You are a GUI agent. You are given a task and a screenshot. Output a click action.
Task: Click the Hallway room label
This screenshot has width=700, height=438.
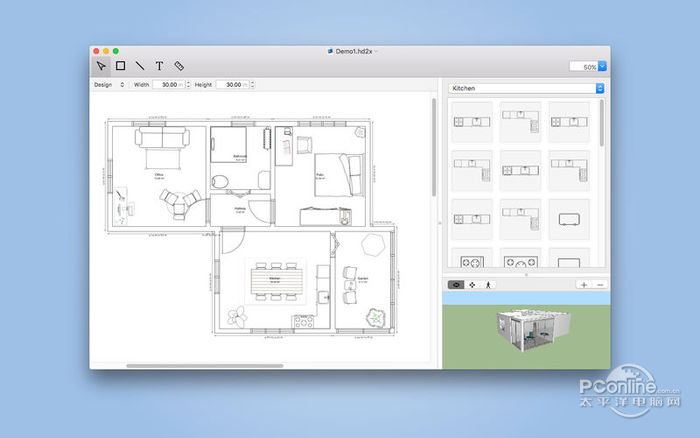(x=240, y=210)
